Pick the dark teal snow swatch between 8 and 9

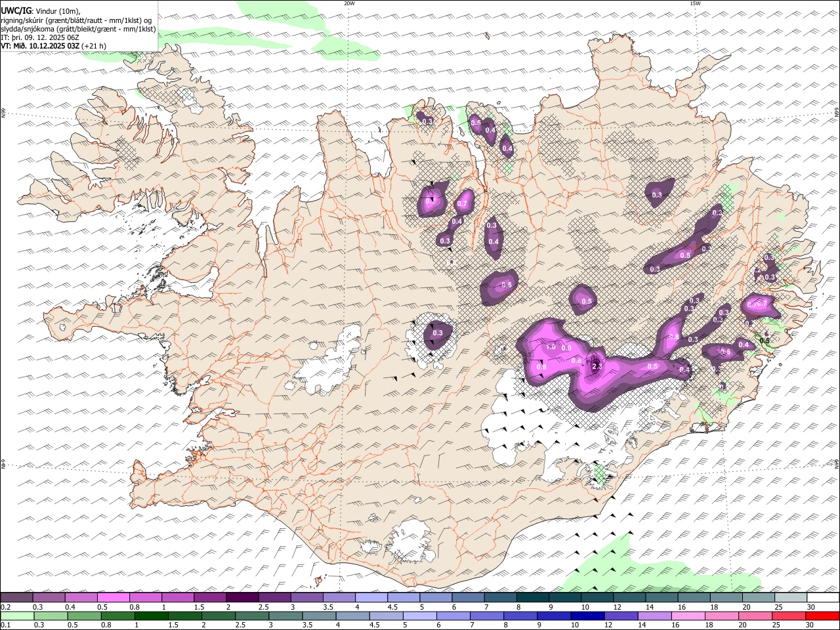pyautogui.click(x=532, y=597)
